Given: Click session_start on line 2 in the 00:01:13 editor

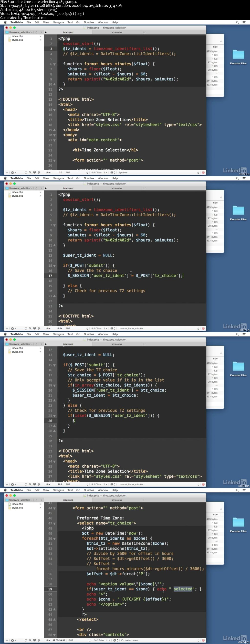Looking at the screenshot, I should (78, 44).
